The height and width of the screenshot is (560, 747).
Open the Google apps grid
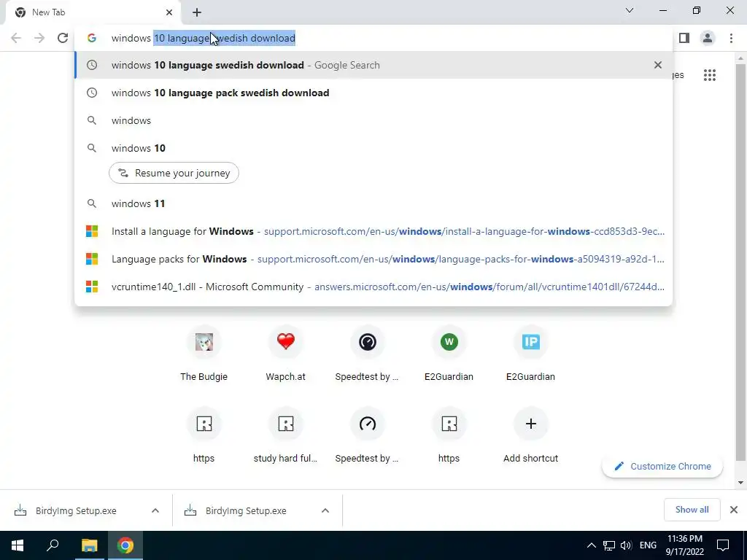point(709,75)
